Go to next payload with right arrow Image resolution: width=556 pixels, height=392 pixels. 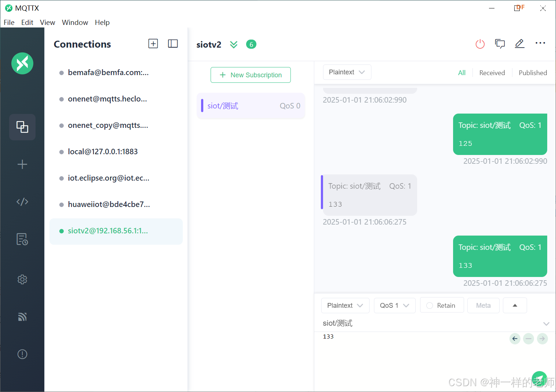(x=542, y=339)
